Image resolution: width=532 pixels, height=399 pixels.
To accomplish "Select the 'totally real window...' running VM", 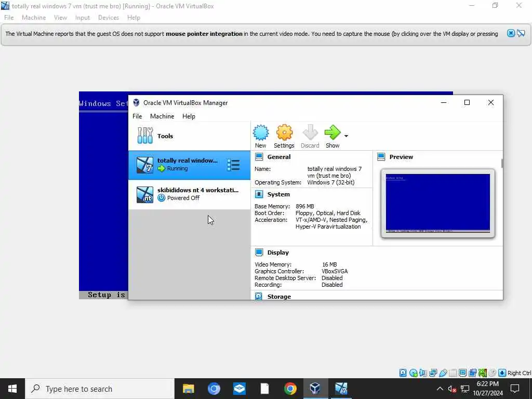I will tap(189, 165).
